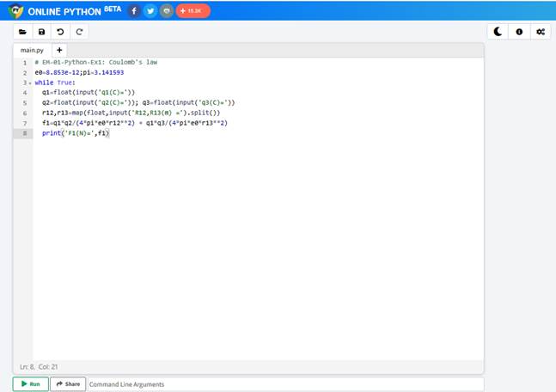Focus the Command Line Arguments field
The width and height of the screenshot is (556, 392).
tap(284, 384)
